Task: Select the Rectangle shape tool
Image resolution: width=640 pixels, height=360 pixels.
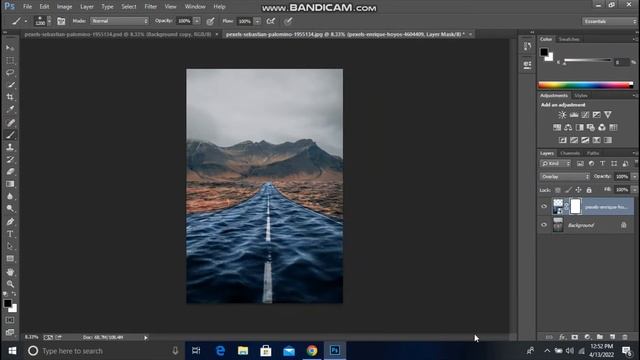Action: pyautogui.click(x=10, y=258)
